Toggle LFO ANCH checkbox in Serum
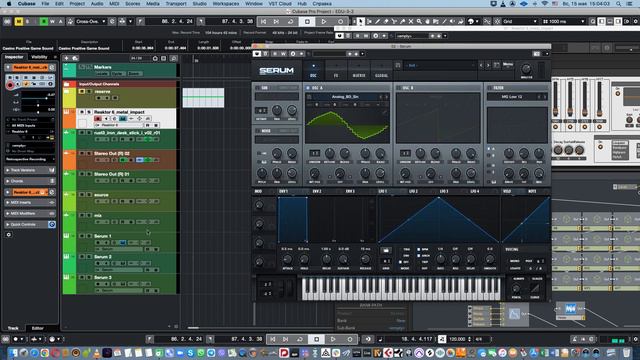Image resolution: width=640 pixels, height=360 pixels. point(418,256)
